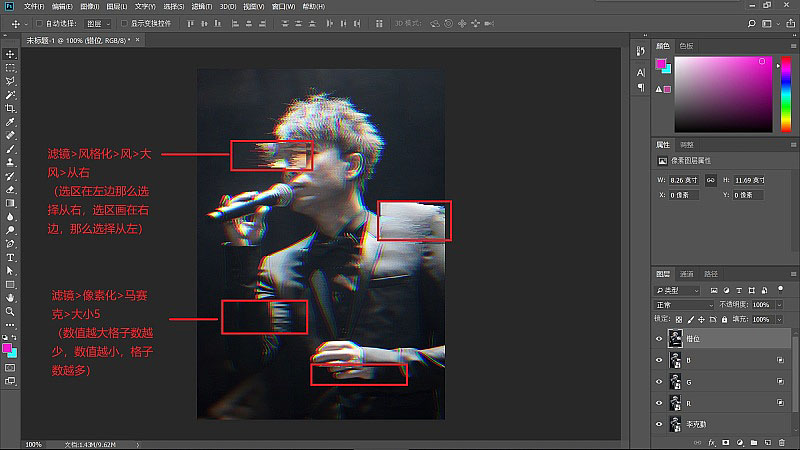Select the Clone Stamp tool
This screenshot has width=800, height=450.
[x=10, y=162]
